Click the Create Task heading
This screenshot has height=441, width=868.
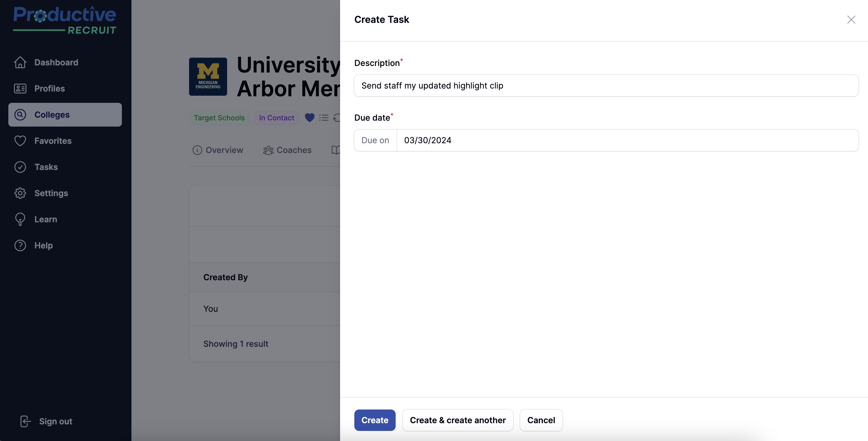tap(381, 20)
